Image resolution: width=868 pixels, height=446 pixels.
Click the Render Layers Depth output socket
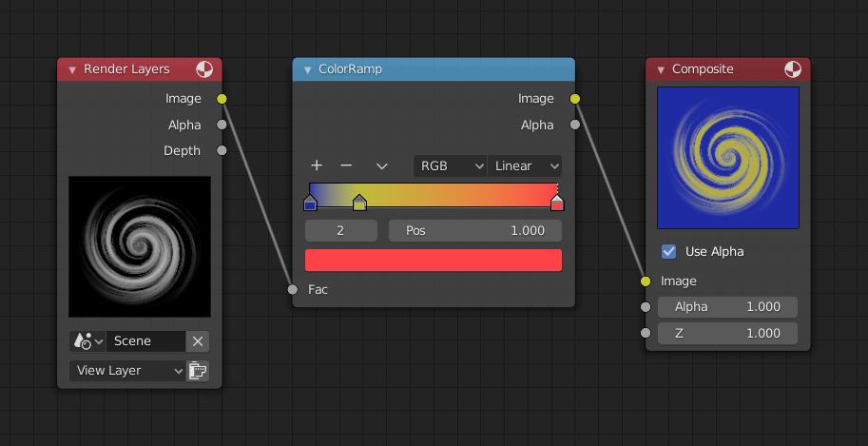222,150
